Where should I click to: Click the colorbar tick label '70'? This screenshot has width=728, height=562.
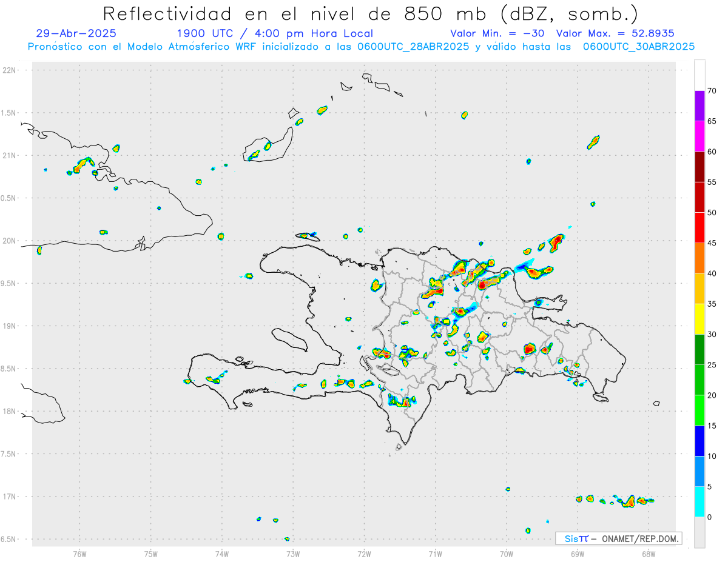712,91
